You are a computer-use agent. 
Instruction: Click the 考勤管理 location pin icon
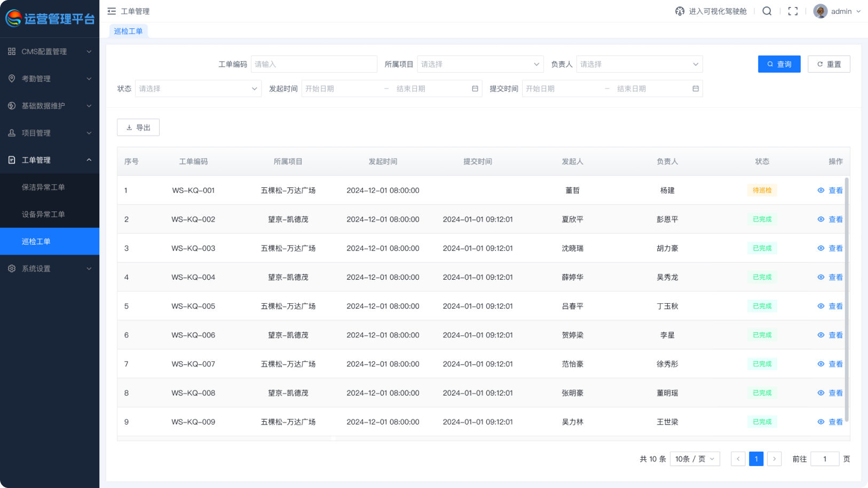pos(12,78)
